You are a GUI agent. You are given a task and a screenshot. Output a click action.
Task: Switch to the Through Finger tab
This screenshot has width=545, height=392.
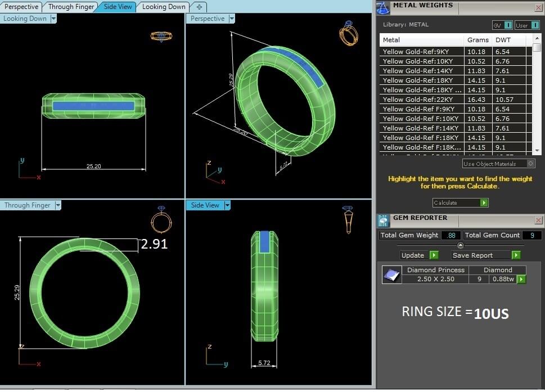[x=71, y=7]
